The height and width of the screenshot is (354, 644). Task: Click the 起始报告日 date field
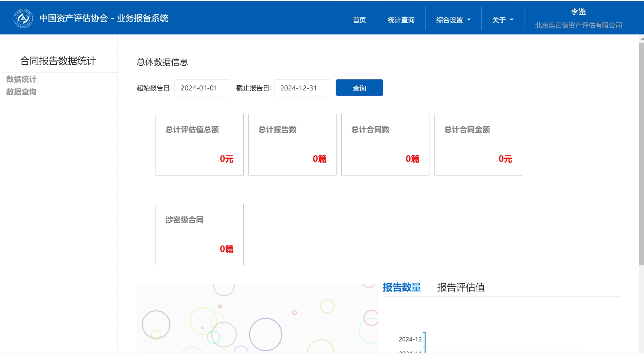[203, 88]
